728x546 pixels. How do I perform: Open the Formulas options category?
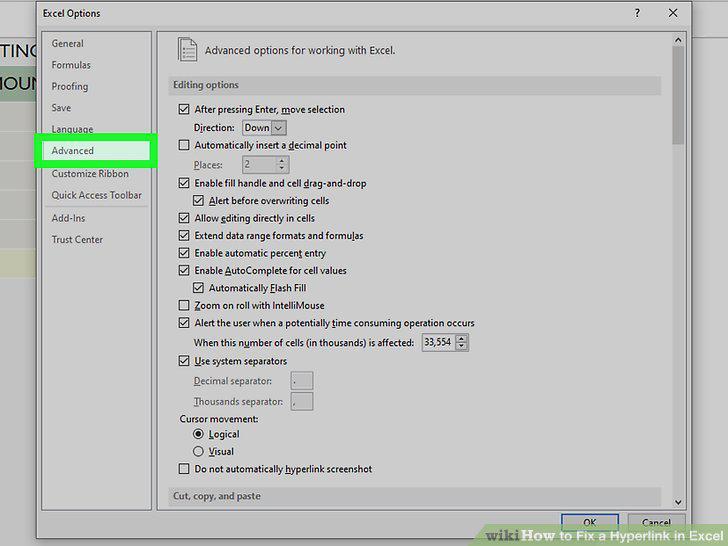click(71, 65)
